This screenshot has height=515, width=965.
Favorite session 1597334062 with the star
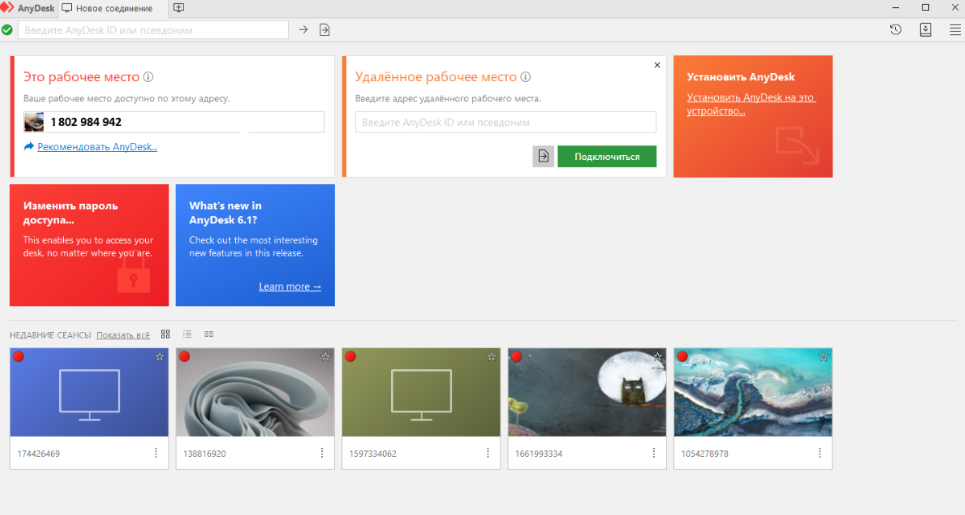pyautogui.click(x=492, y=357)
